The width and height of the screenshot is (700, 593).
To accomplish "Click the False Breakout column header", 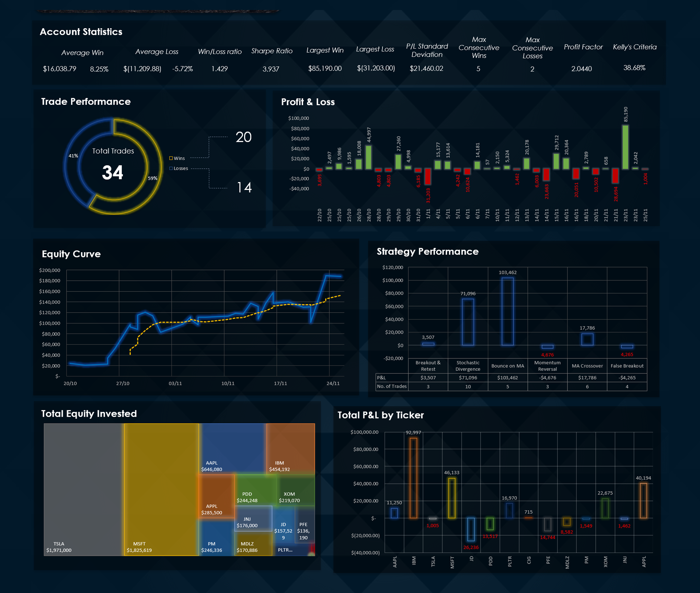I will 627,366.
